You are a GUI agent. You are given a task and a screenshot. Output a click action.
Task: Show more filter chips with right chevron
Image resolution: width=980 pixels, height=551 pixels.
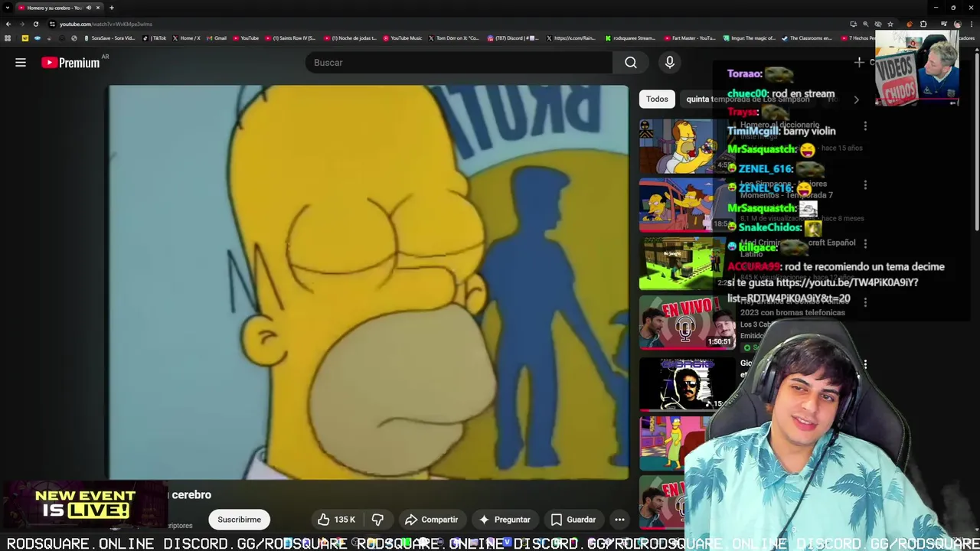click(x=856, y=99)
